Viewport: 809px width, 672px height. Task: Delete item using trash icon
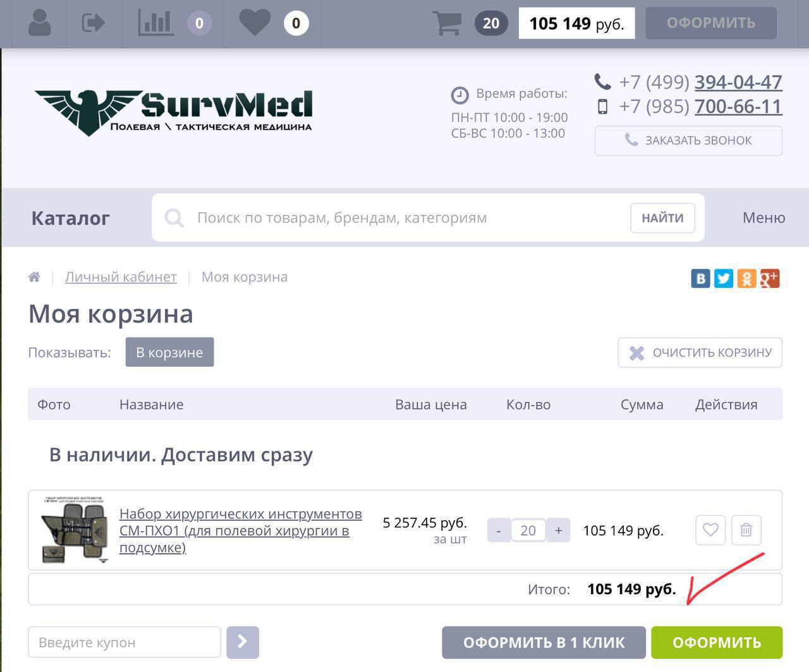tap(746, 530)
